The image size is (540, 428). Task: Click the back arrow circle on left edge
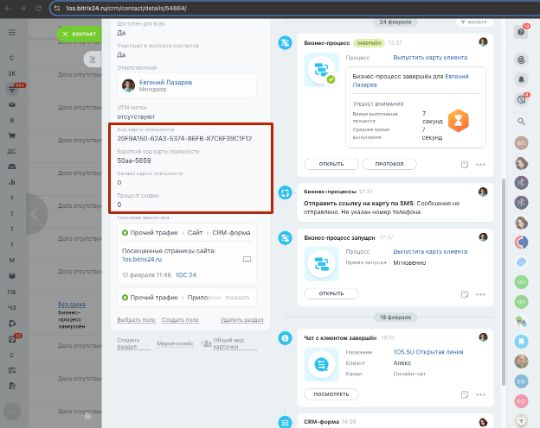34,214
